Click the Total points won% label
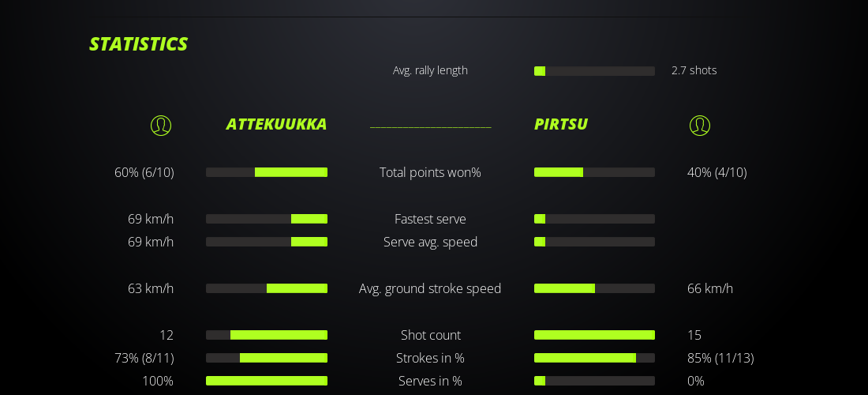This screenshot has width=868, height=395. click(x=430, y=172)
